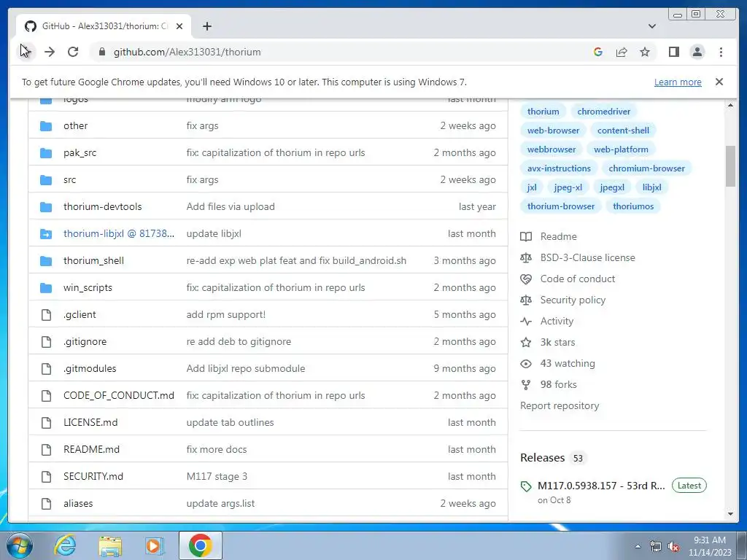The height and width of the screenshot is (560, 747).
Task: Open the Chrome three-dot menu
Action: click(x=721, y=52)
